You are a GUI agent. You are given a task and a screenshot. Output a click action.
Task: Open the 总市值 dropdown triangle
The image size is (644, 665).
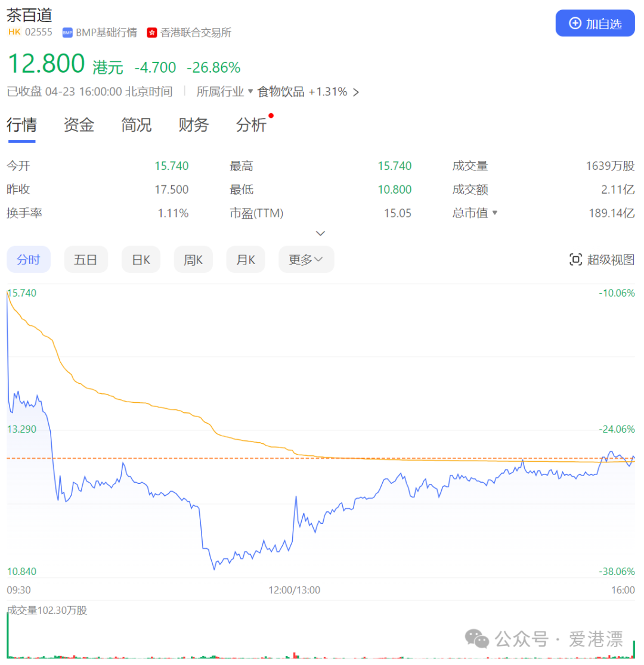pos(494,213)
